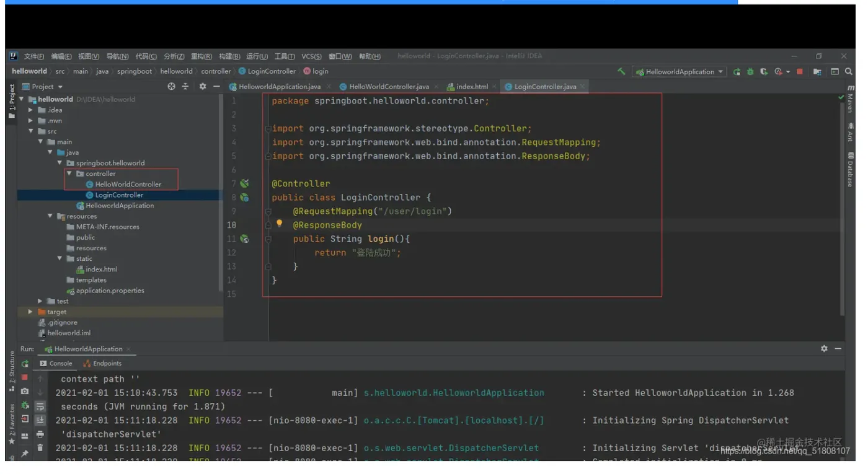
Task: Toggle Scroll to End in console
Action: click(40, 420)
